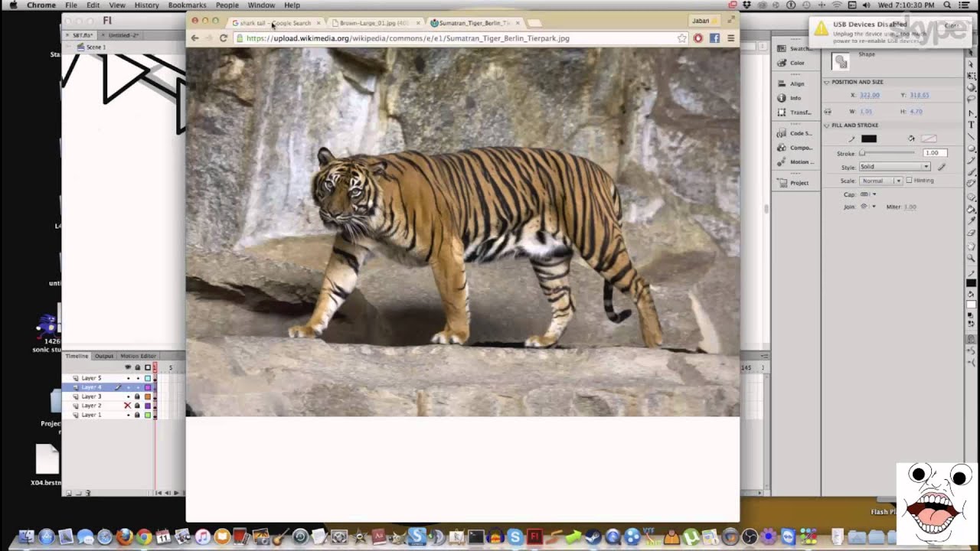Open the Chrome hamburger menu

(x=730, y=38)
